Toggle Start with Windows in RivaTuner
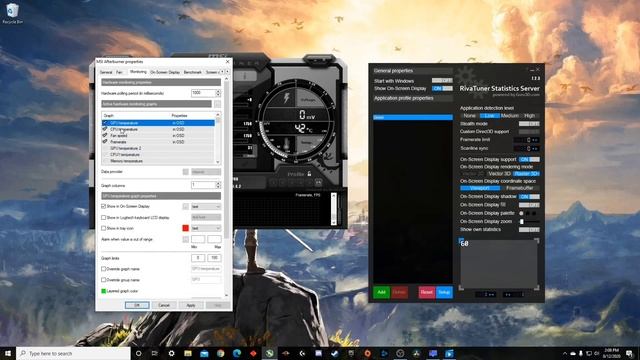 pyautogui.click(x=442, y=81)
